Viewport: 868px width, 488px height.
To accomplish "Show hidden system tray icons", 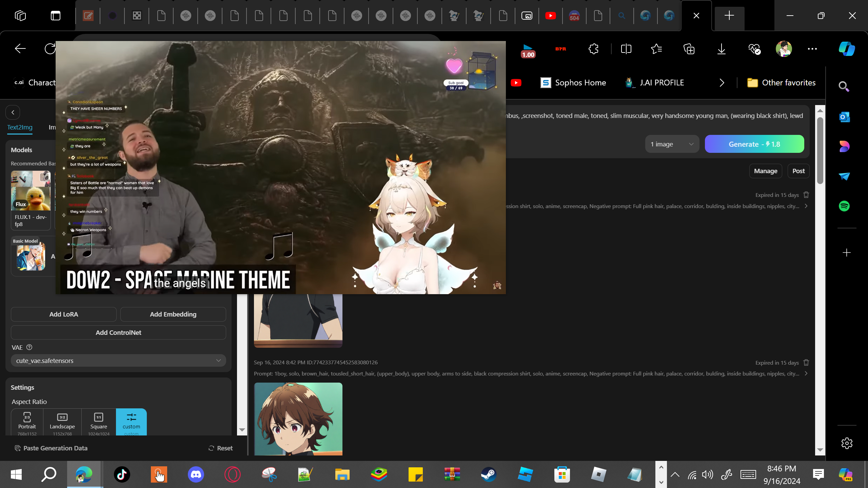I will pyautogui.click(x=675, y=474).
